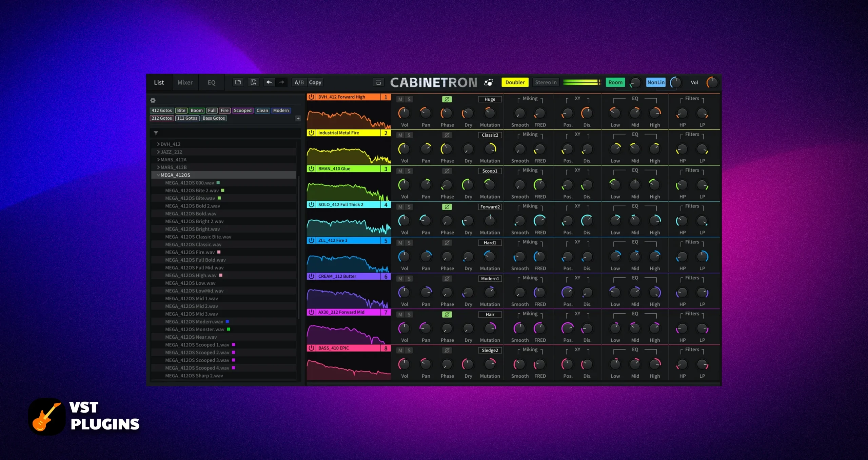Select the Scooped tag filter
The image size is (868, 460).
[243, 111]
